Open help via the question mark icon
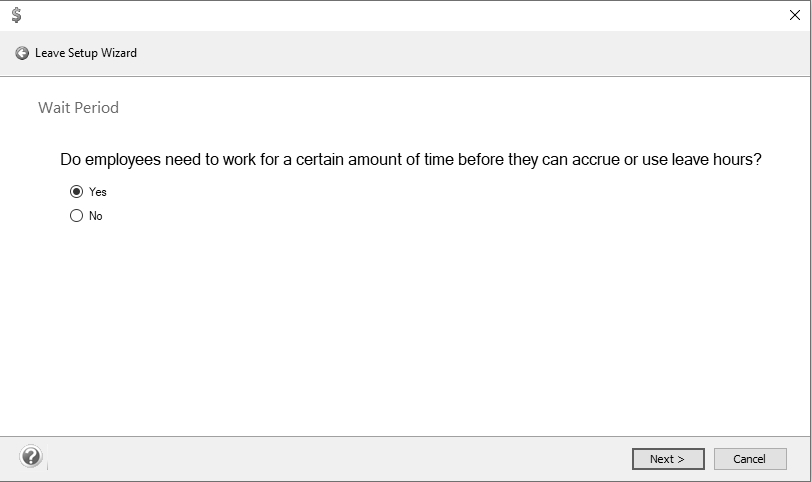Viewport: 812px width, 482px height. pyautogui.click(x=31, y=457)
